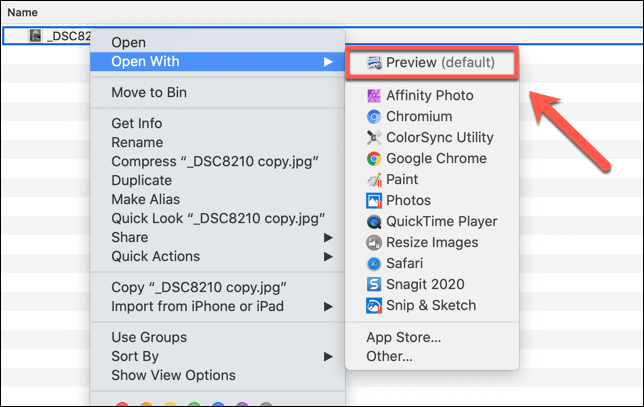Expand the Share submenu arrow
644x407 pixels.
pyautogui.click(x=328, y=237)
